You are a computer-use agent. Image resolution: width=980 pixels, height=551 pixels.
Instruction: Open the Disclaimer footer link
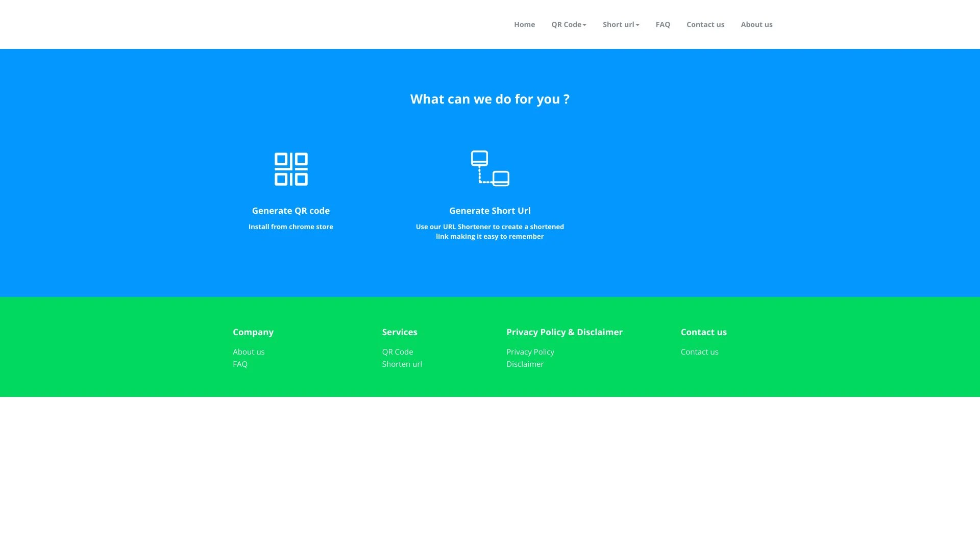point(525,364)
